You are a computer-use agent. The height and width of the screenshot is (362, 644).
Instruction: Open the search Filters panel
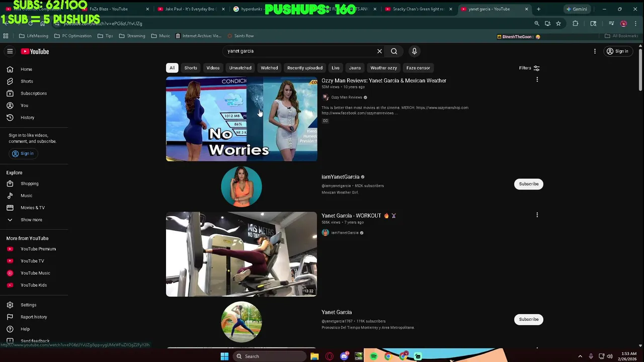(529, 68)
